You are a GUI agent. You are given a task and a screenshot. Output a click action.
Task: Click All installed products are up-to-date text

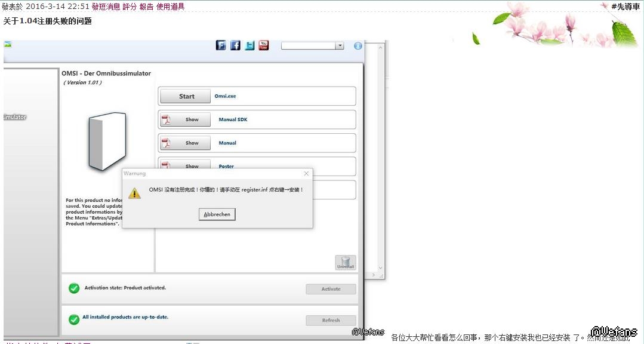click(x=125, y=317)
